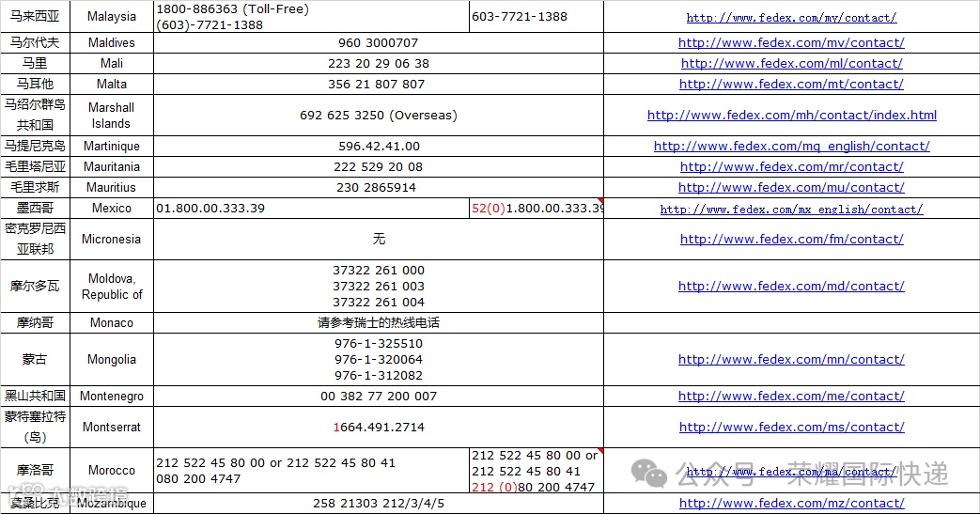
Task: Select the Mongolia country cell
Action: [111, 360]
